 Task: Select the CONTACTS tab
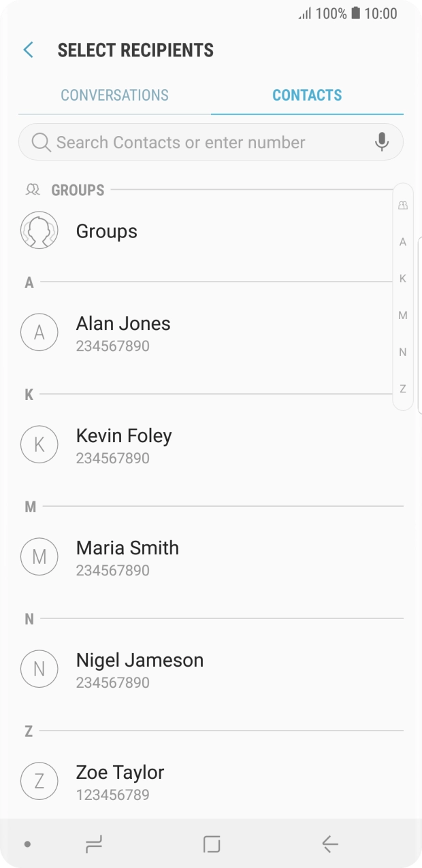307,95
